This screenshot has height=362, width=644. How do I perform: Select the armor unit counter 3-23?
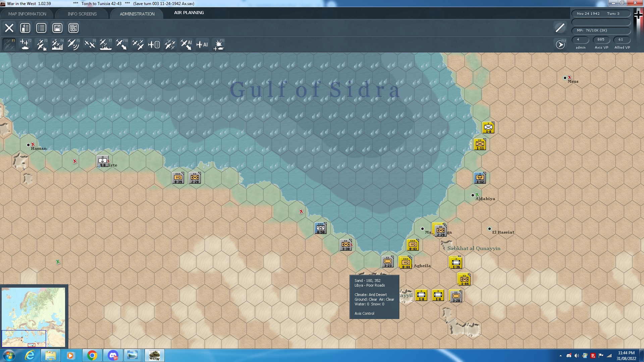tap(388, 262)
